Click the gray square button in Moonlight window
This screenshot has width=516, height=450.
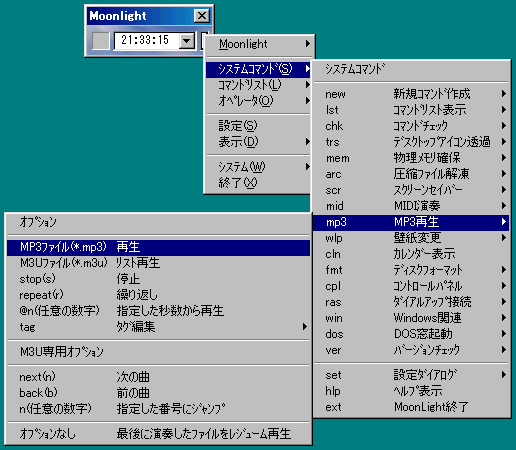101,41
